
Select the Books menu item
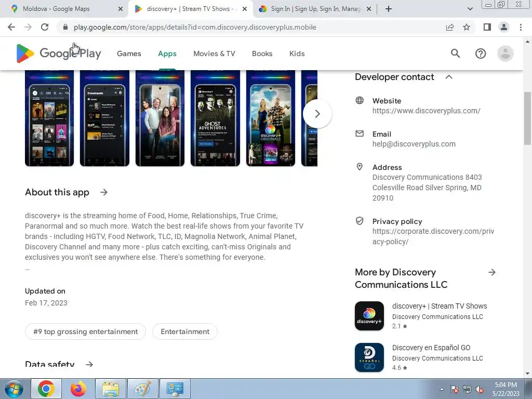coord(262,54)
